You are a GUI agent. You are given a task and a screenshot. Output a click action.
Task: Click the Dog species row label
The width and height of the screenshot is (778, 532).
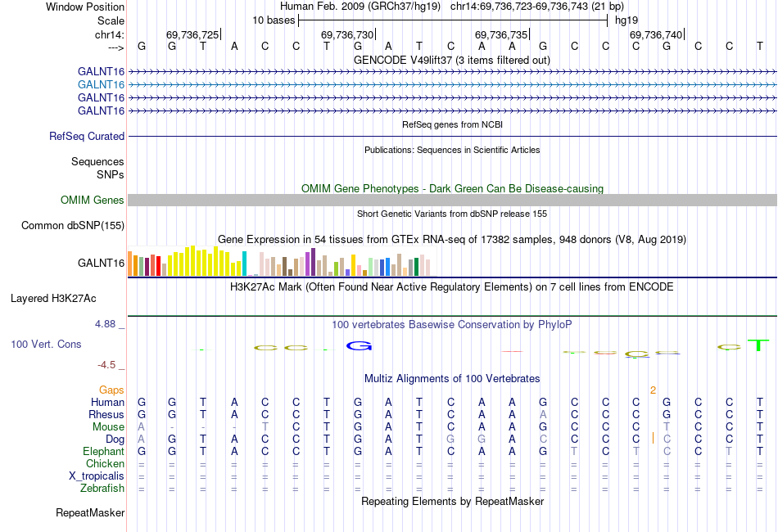[x=115, y=440]
